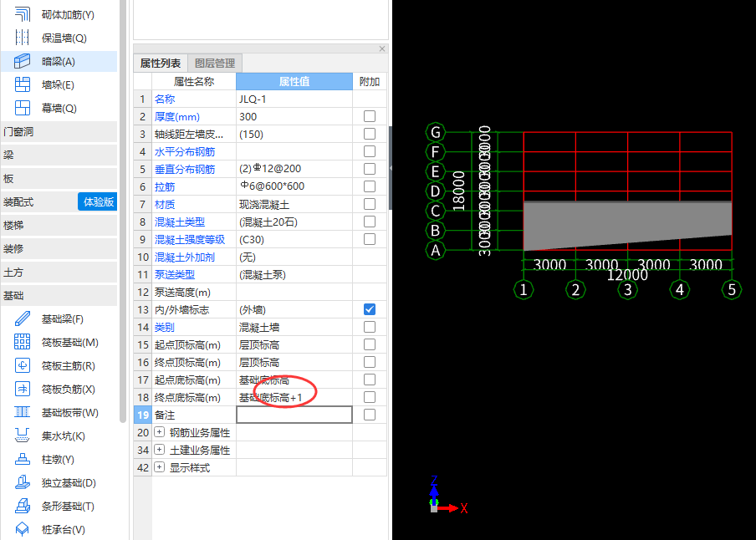756x540 pixels.
Task: Select the 筏板主筋(R) icon
Action: (23, 365)
